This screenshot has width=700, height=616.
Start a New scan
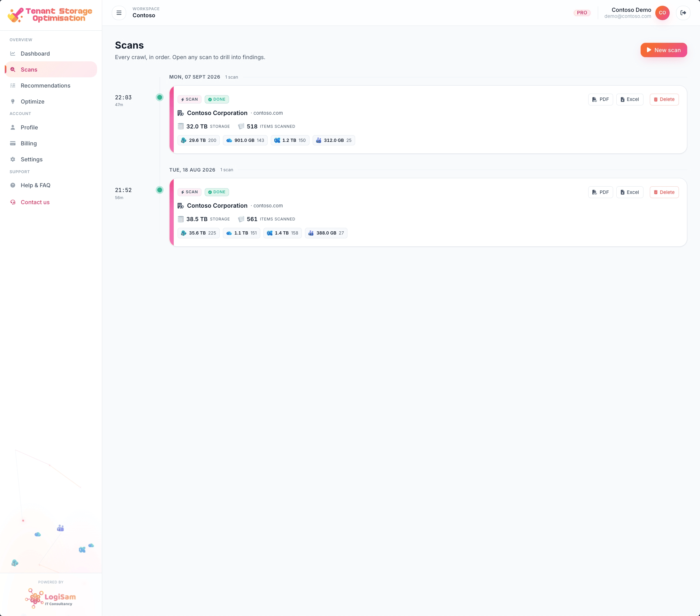(663, 50)
